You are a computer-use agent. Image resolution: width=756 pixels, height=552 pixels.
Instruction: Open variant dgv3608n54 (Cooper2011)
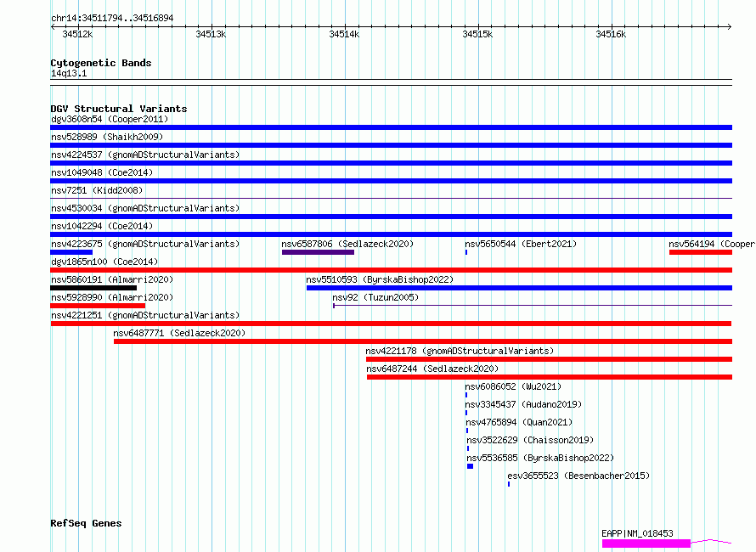(110, 119)
